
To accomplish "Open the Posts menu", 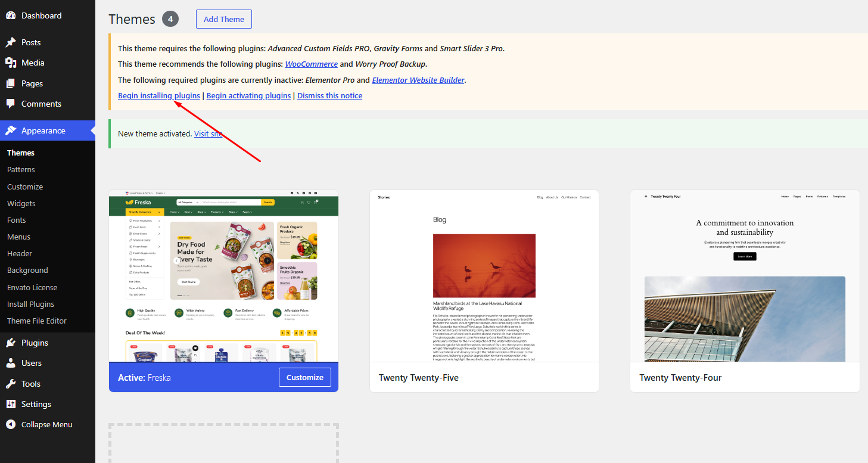I will [x=31, y=42].
